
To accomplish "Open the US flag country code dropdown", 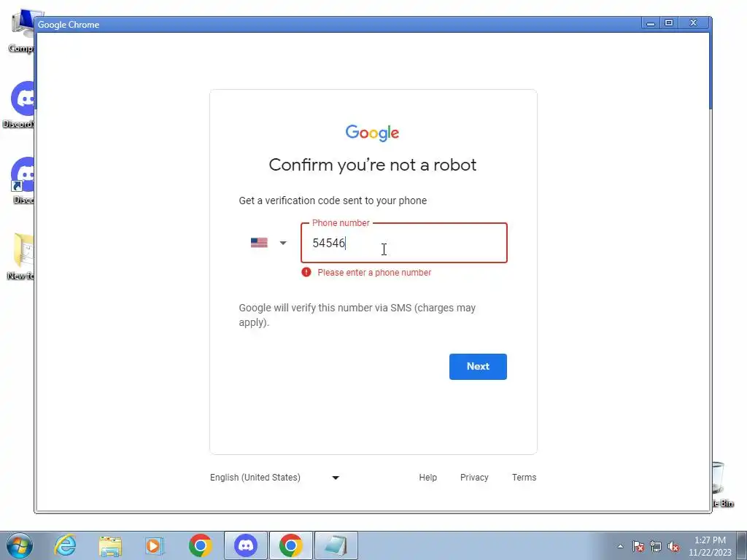I will click(x=268, y=243).
